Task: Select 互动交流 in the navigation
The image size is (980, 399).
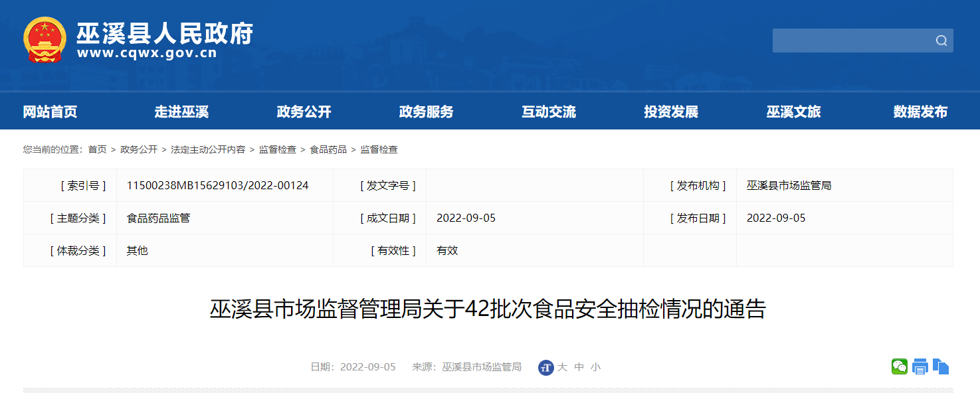Action: tap(548, 112)
